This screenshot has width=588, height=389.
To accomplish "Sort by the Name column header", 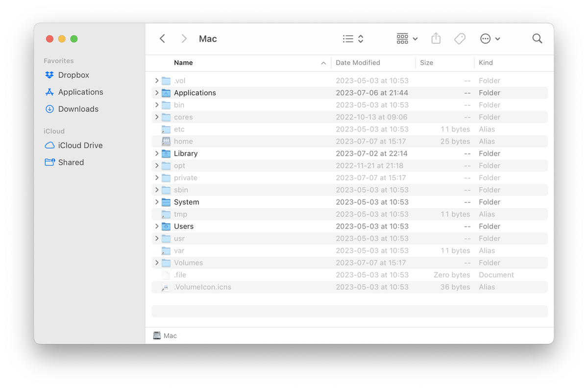I will pyautogui.click(x=183, y=63).
